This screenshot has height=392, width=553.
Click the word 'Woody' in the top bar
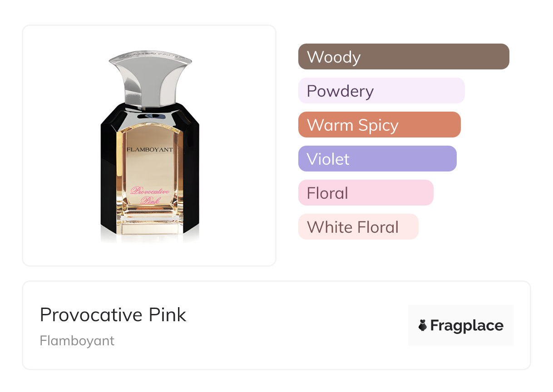click(334, 57)
